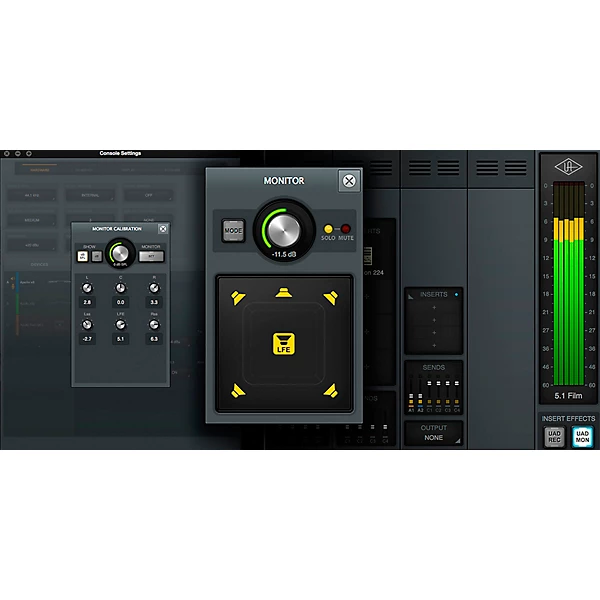600x600 pixels.
Task: Click the -11.5 dB monitor level readout
Action: (x=284, y=254)
